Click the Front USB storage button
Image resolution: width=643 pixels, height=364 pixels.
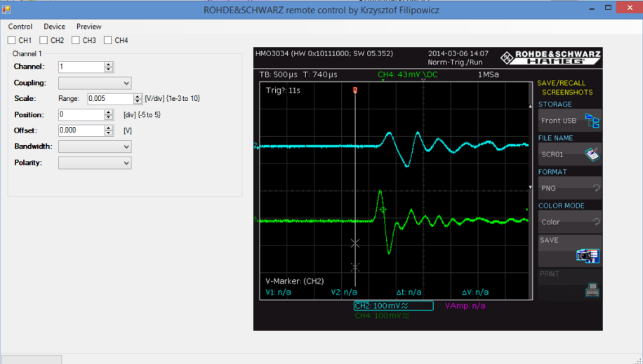pyautogui.click(x=569, y=121)
